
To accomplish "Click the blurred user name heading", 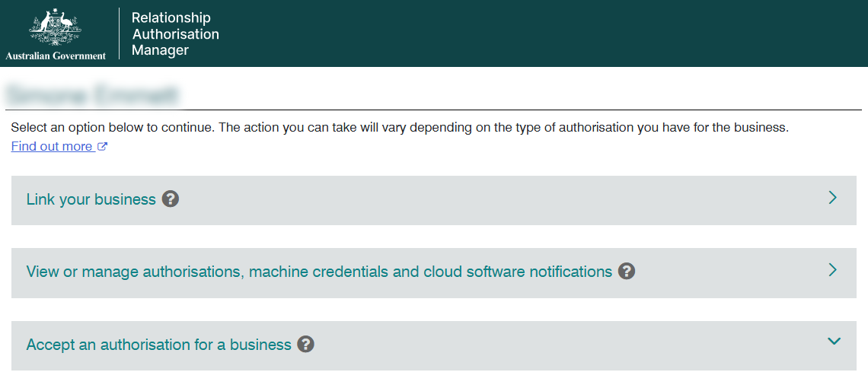I will (93, 95).
